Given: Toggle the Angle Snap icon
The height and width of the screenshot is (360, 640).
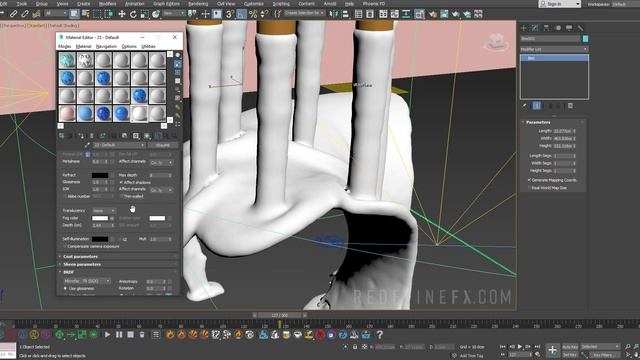Looking at the screenshot, I should [242, 14].
